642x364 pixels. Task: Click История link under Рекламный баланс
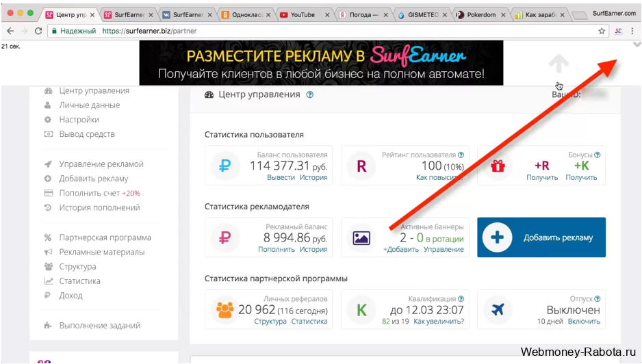point(313,249)
